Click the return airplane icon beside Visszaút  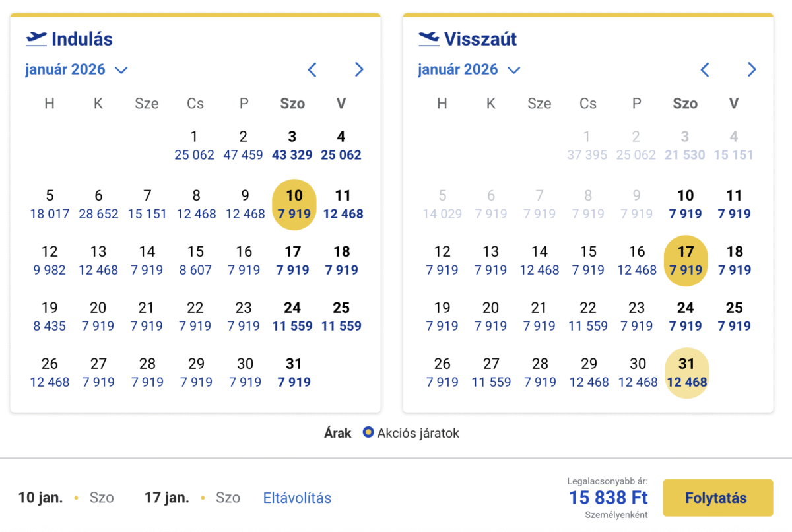click(x=429, y=39)
